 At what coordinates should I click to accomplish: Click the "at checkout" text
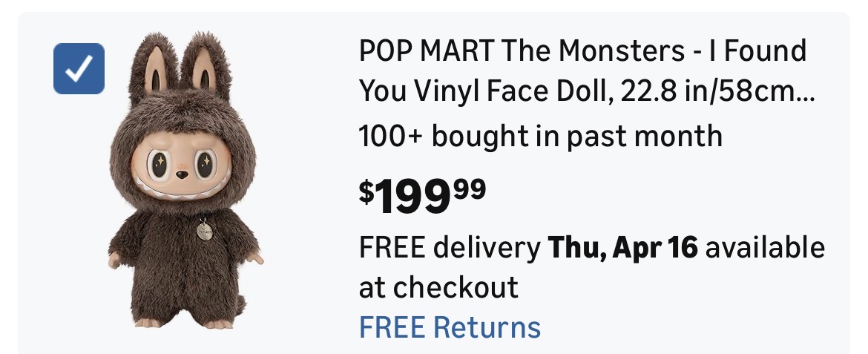[438, 286]
